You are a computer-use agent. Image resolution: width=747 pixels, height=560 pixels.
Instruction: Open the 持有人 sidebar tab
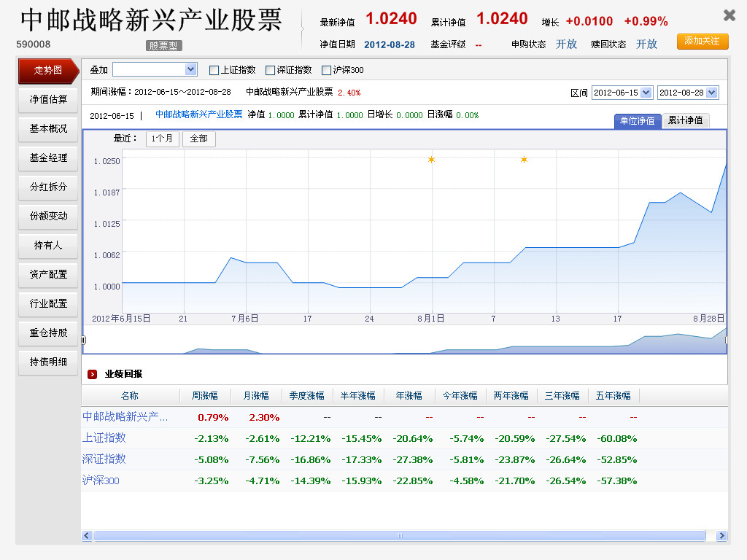[48, 245]
